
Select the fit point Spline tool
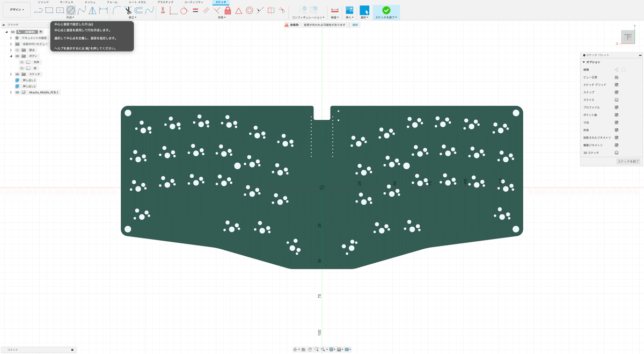coord(82,10)
